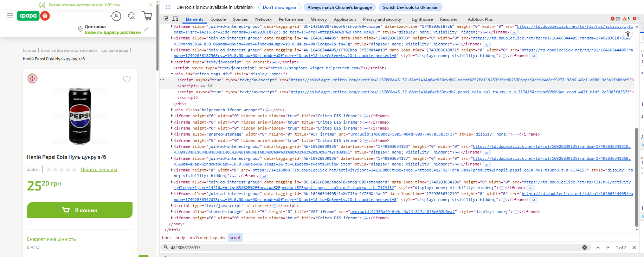
Task: Open the issues count flag indicator
Action: tap(636, 19)
